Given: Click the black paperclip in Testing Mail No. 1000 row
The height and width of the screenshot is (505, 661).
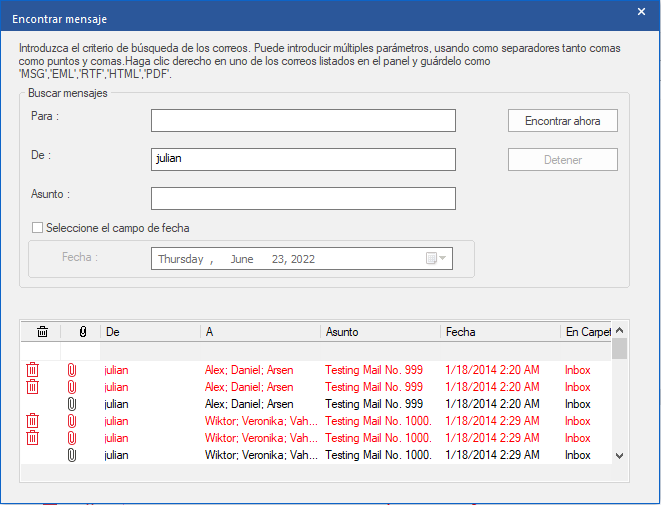Looking at the screenshot, I should [72, 455].
